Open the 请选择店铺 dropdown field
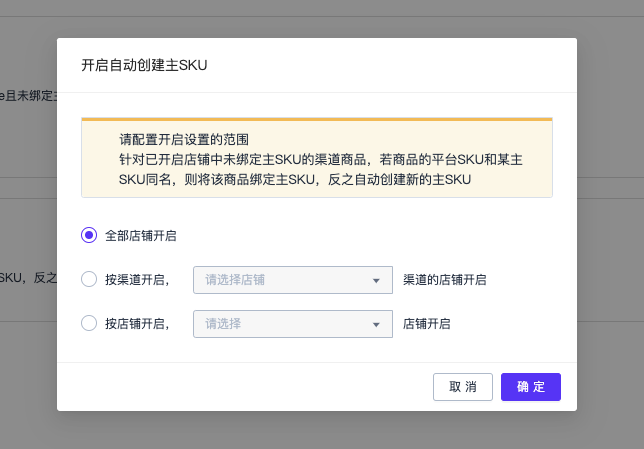 pyautogui.click(x=293, y=280)
